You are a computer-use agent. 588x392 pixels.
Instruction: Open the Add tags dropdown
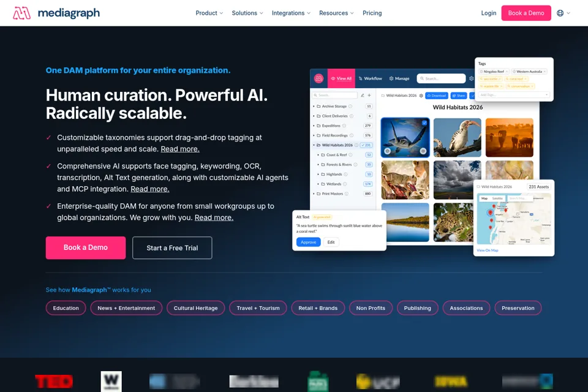click(514, 95)
